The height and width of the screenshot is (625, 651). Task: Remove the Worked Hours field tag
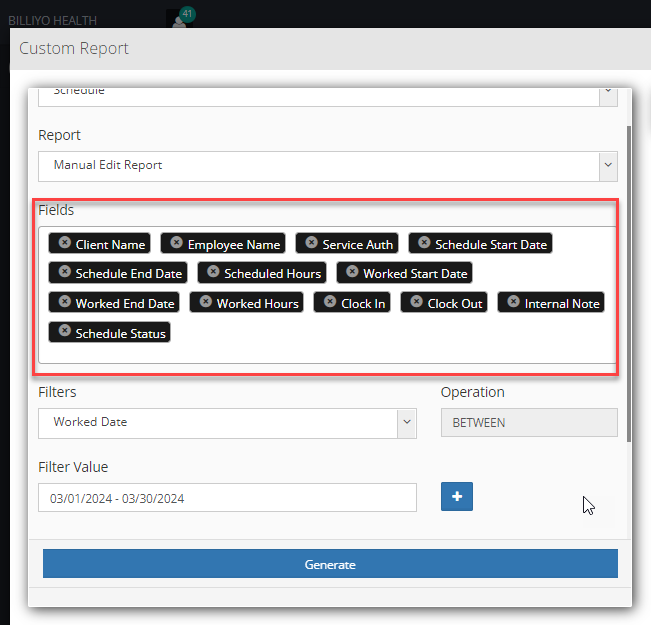(x=206, y=301)
